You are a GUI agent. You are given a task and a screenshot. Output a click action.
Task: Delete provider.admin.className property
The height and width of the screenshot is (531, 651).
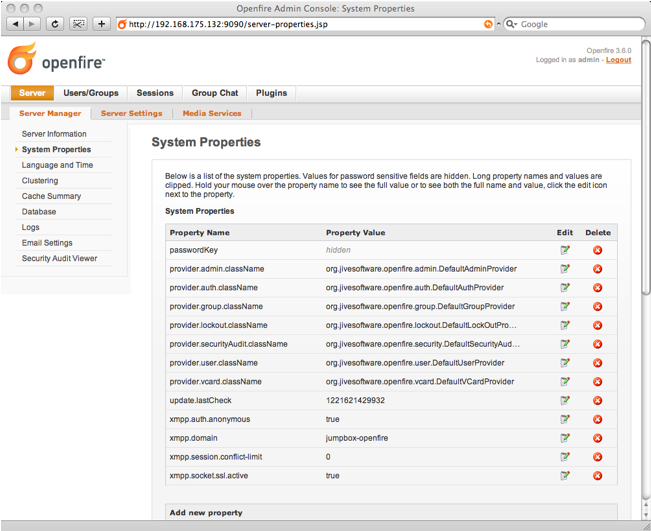point(597,269)
